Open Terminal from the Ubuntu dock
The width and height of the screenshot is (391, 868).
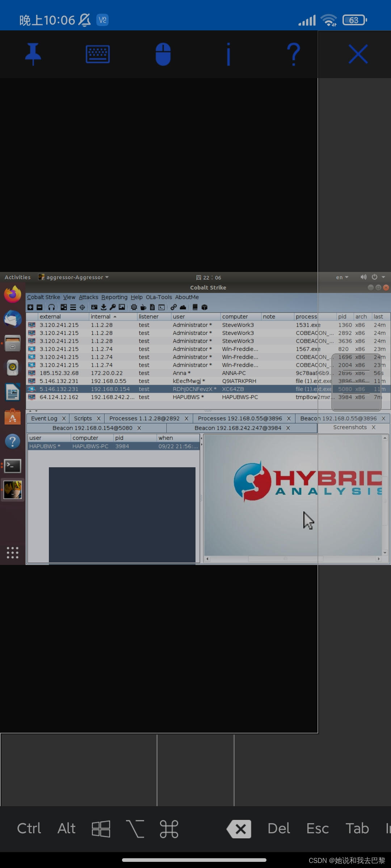tap(13, 466)
